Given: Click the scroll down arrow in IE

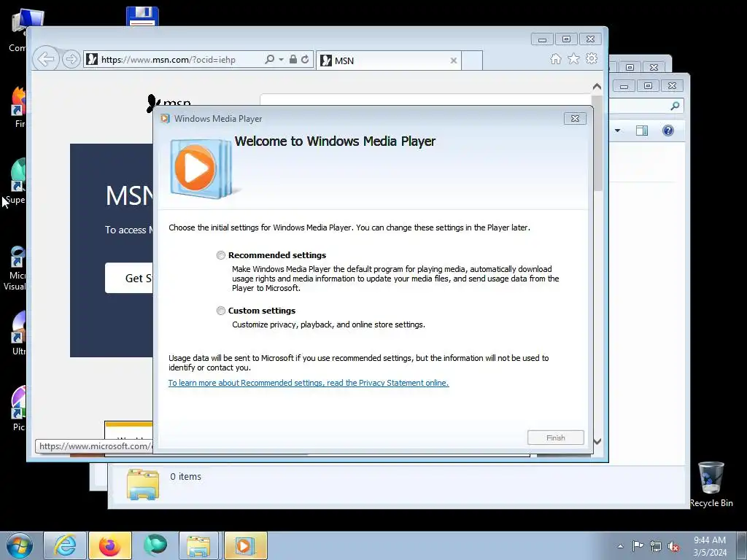Looking at the screenshot, I should [597, 441].
